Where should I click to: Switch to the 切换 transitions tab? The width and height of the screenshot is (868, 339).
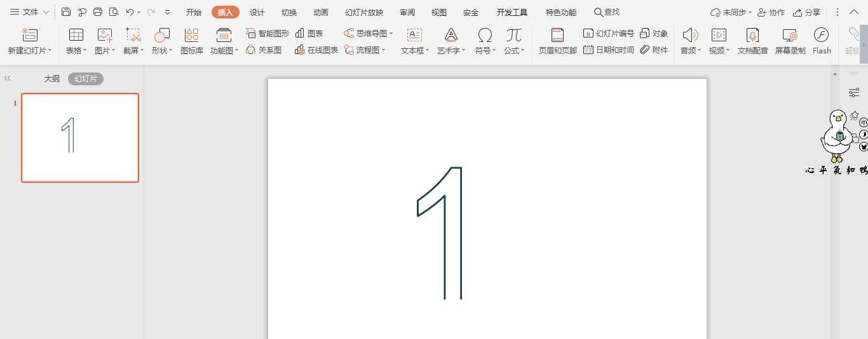tap(289, 12)
